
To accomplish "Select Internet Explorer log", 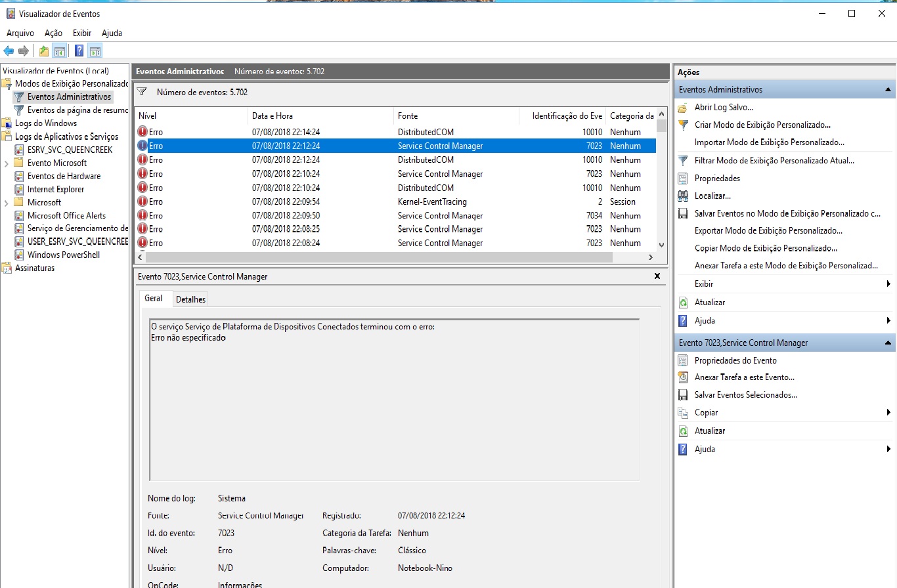I will coord(56,189).
